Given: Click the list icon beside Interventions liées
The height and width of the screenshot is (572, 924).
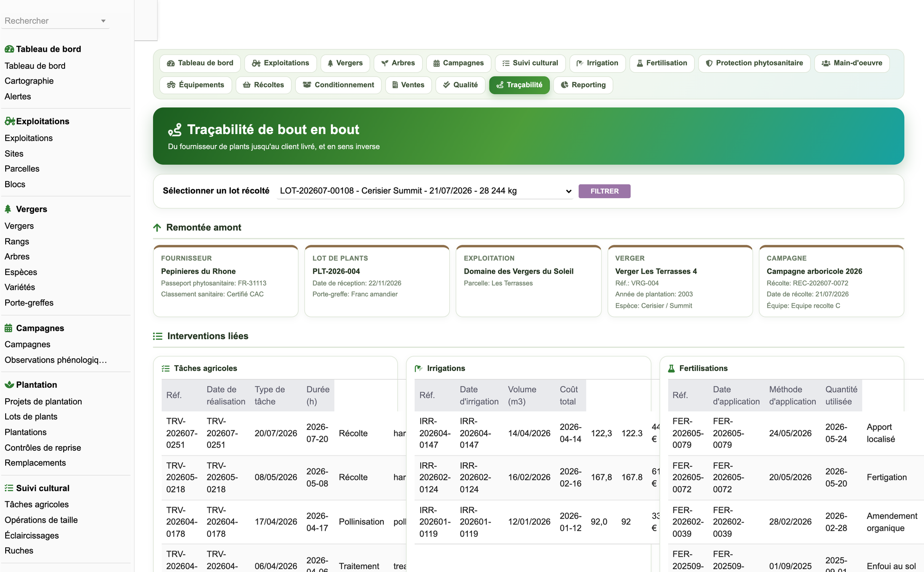Looking at the screenshot, I should coord(158,336).
